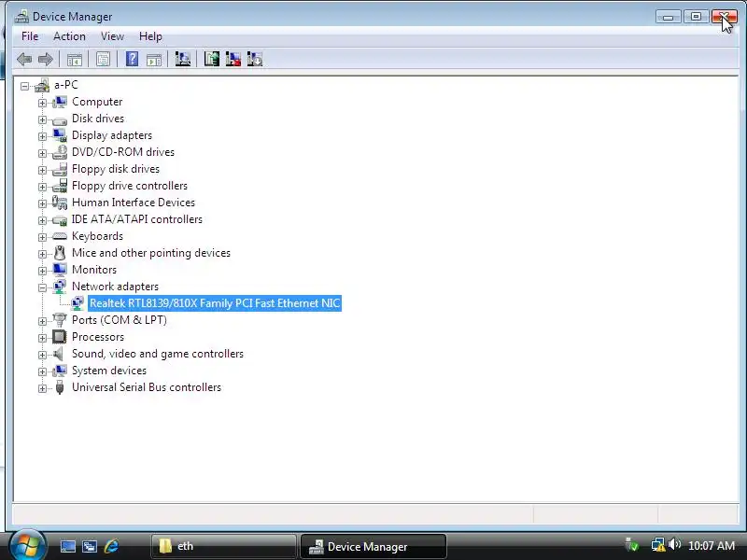
Task: Toggle the action pane toolbar icon
Action: pyautogui.click(x=154, y=60)
